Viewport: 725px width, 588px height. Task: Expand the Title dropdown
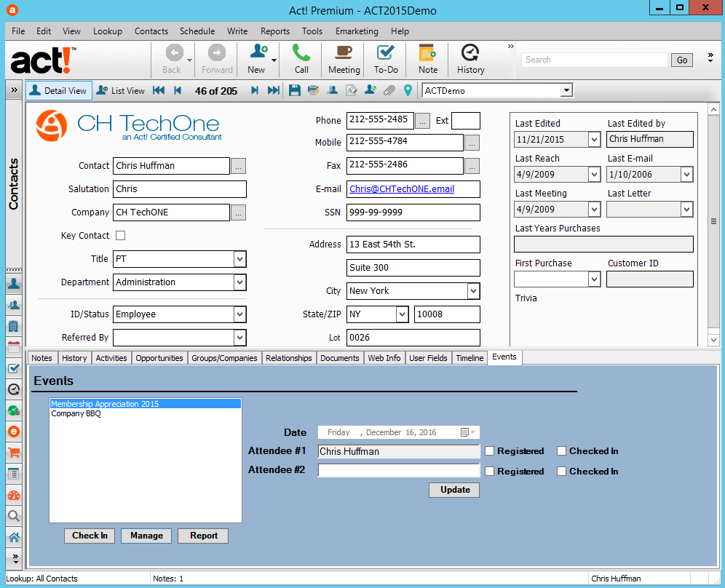239,259
